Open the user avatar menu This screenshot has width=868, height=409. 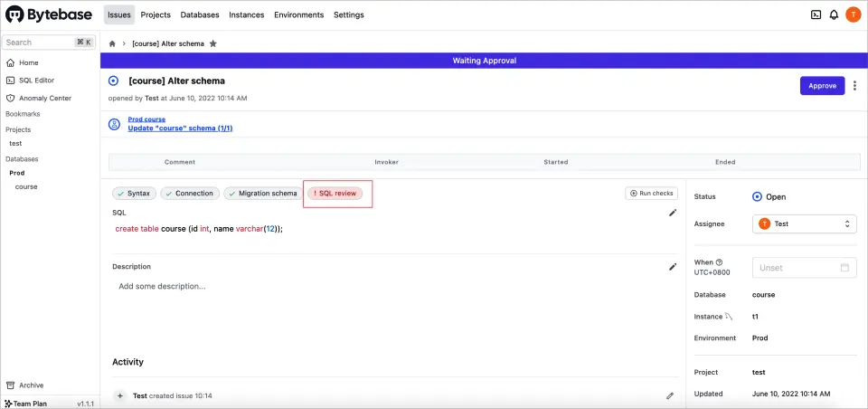(853, 14)
